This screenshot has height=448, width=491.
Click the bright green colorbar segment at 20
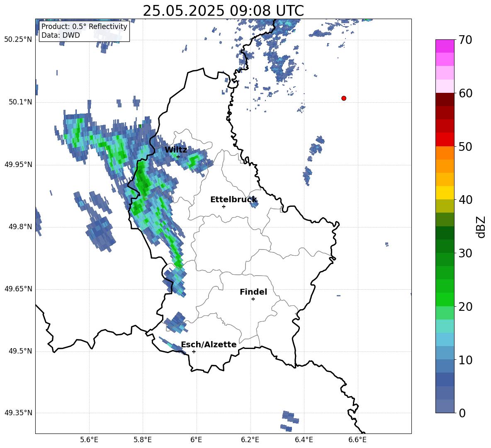445,299
